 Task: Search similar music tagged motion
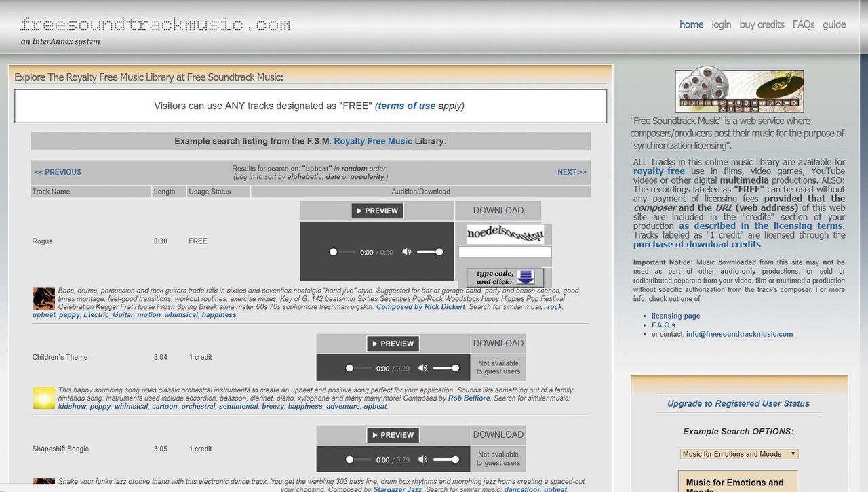click(149, 315)
